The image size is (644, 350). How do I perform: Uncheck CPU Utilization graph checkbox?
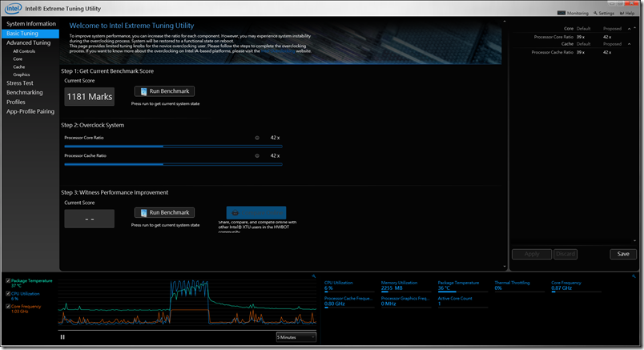coord(8,294)
